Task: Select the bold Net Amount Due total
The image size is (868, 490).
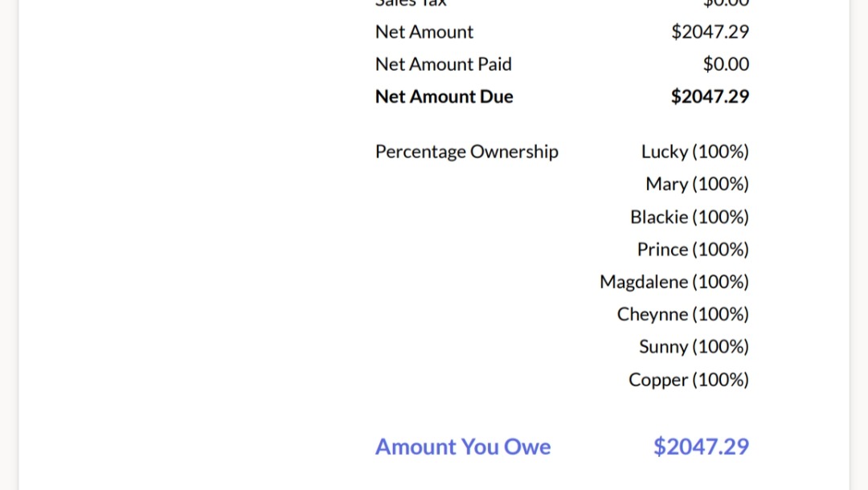Action: (x=710, y=96)
